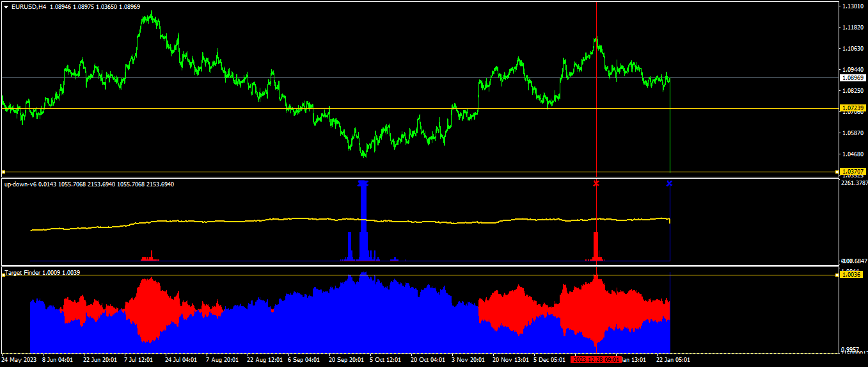Select the yellow 1.0036 level label

point(851,275)
